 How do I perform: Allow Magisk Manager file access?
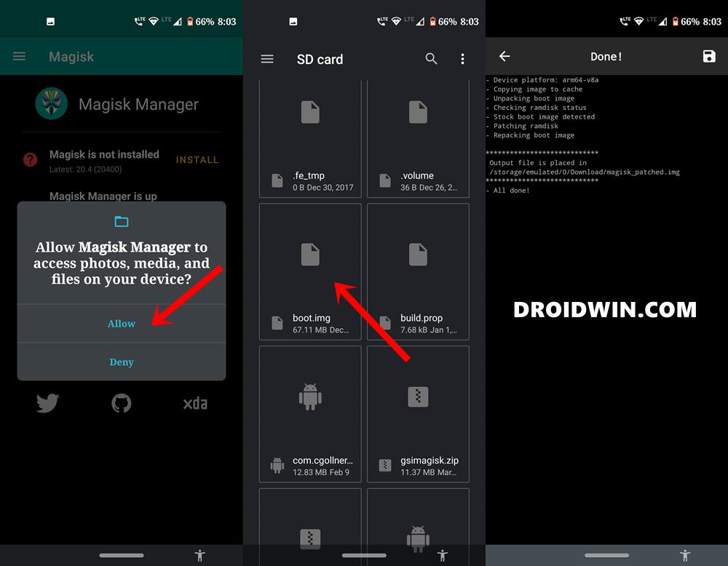point(122,323)
